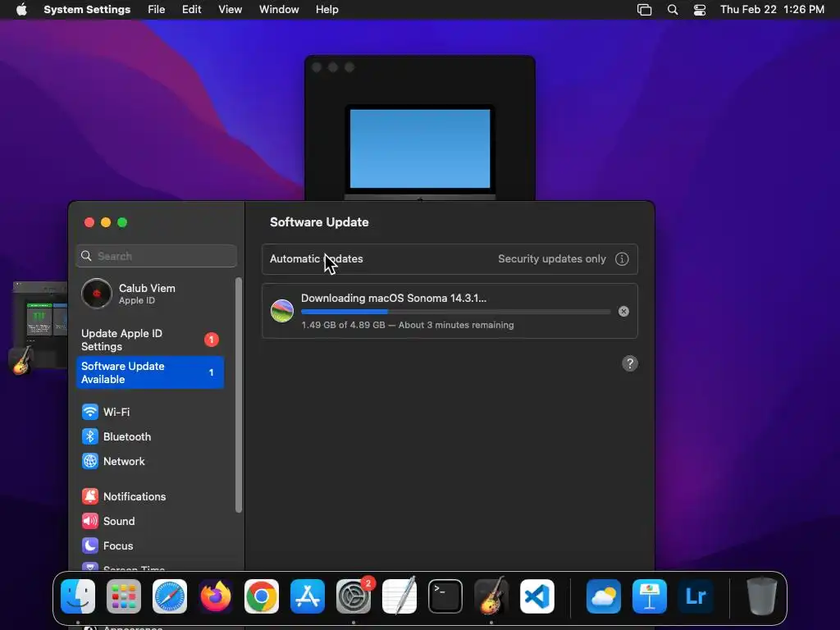Click the date and time in menu bar
840x630 pixels.
point(772,10)
